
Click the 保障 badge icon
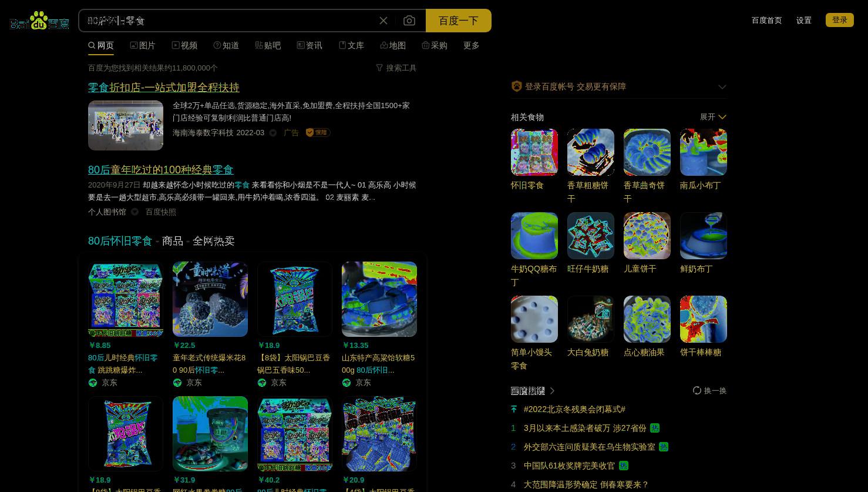coord(318,133)
